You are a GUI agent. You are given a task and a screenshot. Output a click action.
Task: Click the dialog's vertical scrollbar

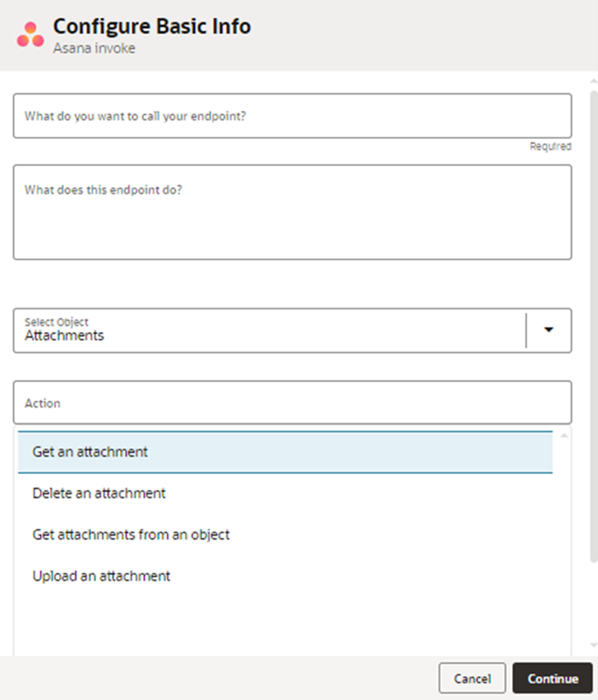[594, 327]
